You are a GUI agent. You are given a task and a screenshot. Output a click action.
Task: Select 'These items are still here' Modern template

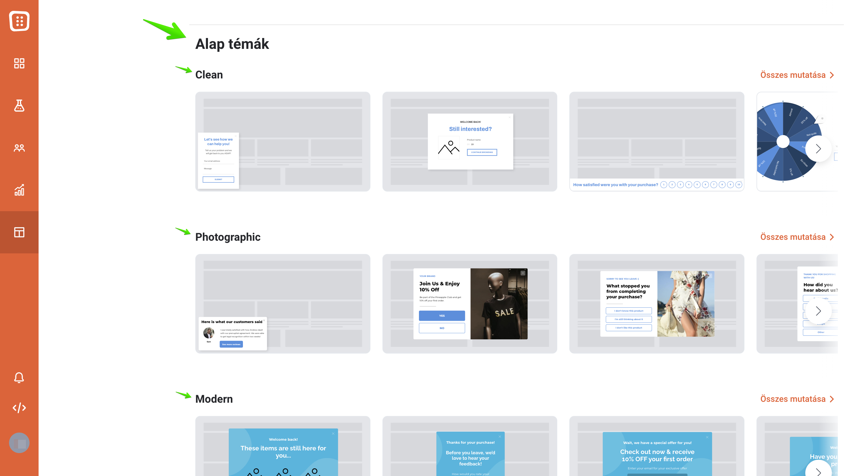(x=283, y=446)
